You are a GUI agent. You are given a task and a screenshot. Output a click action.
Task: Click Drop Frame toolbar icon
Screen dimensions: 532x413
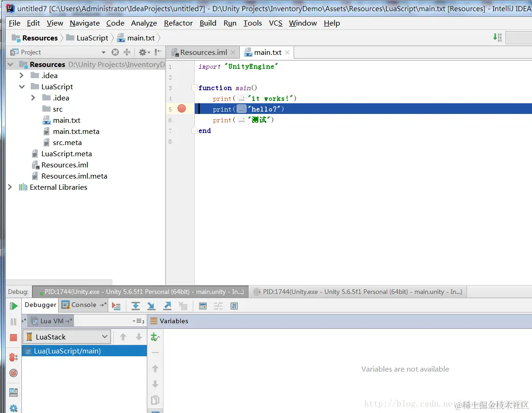(183, 306)
